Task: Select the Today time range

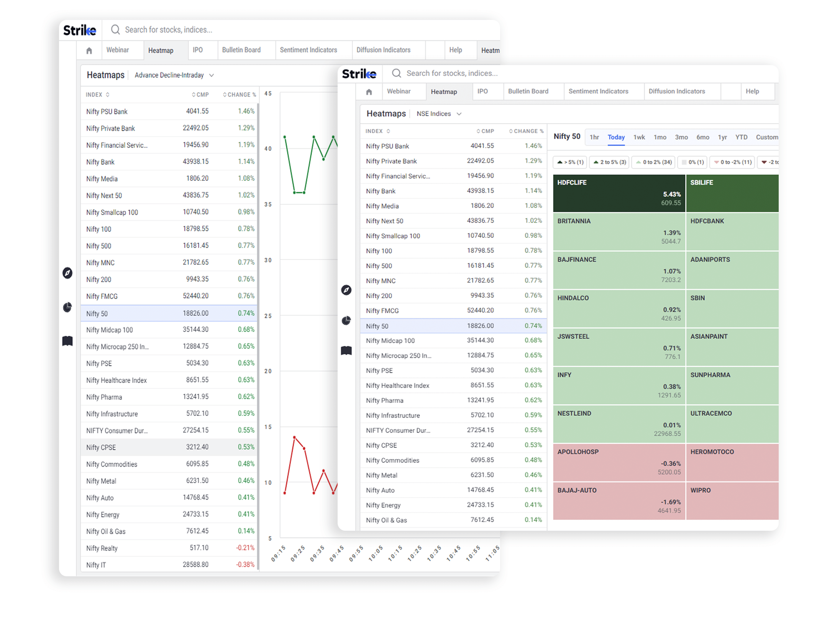Action: 616,137
